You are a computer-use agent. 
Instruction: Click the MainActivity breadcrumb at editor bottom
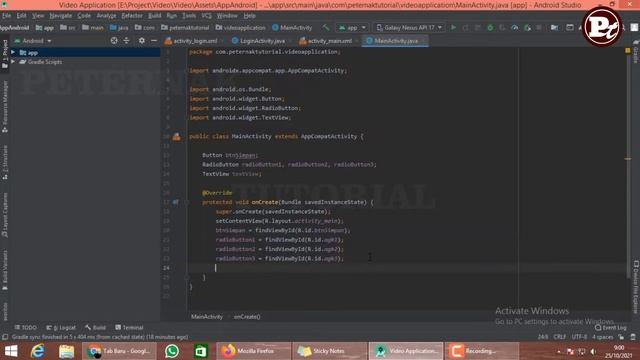207,316
